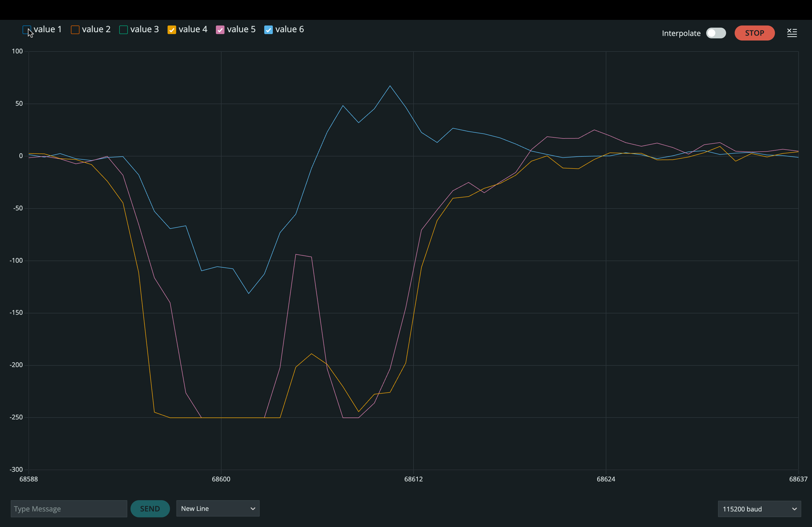Enable the value 1 checkbox

(27, 30)
